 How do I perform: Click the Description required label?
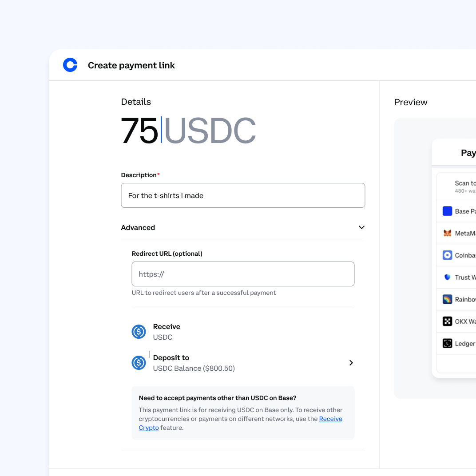coord(140,175)
